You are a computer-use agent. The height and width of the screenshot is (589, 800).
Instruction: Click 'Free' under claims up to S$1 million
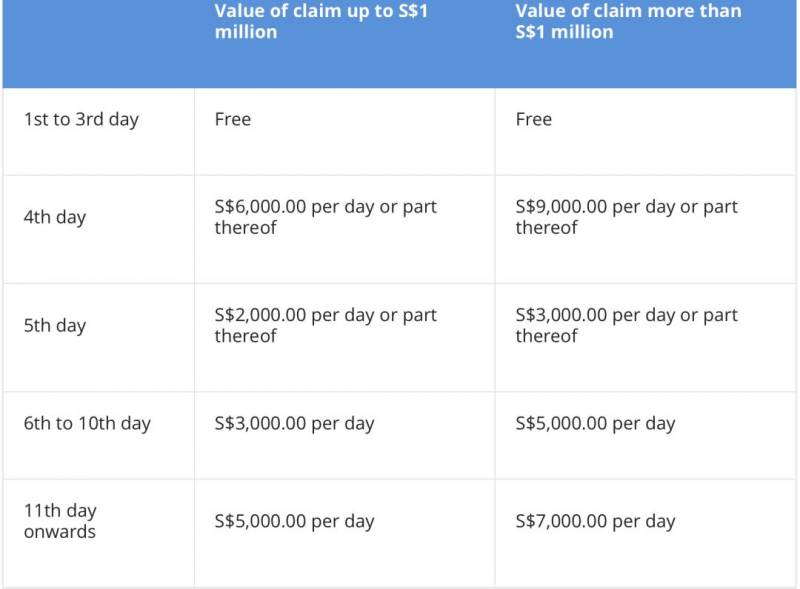click(233, 120)
